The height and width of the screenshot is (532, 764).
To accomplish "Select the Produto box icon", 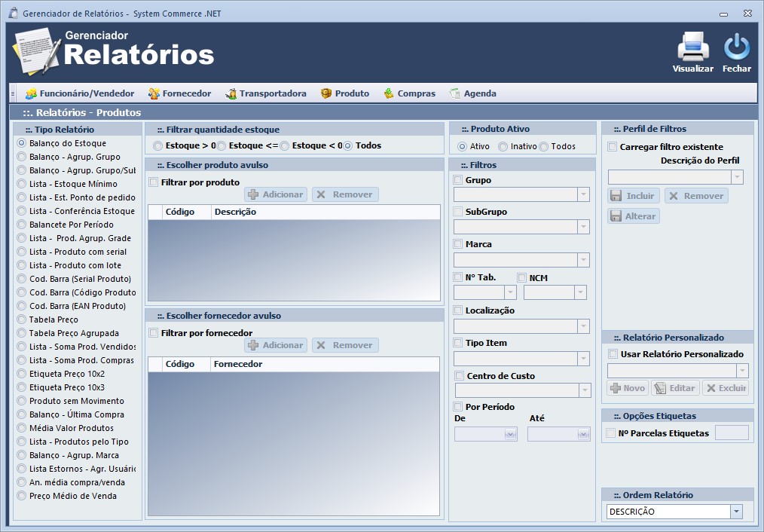I will (326, 93).
